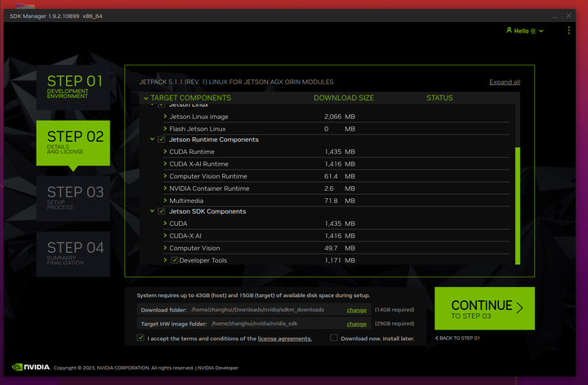Click the 14GB required label
The image size is (588, 385).
(394, 310)
